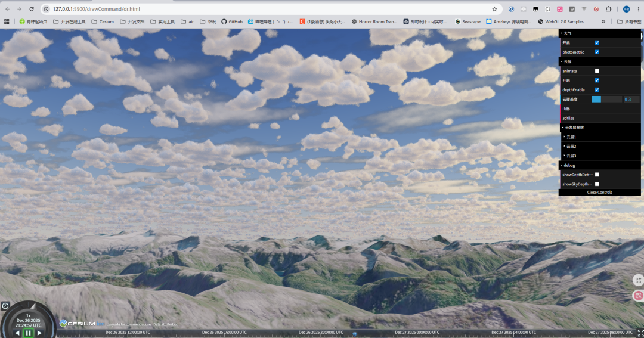Play the Cesium animation in reverse
The height and width of the screenshot is (338, 644).
(x=17, y=333)
